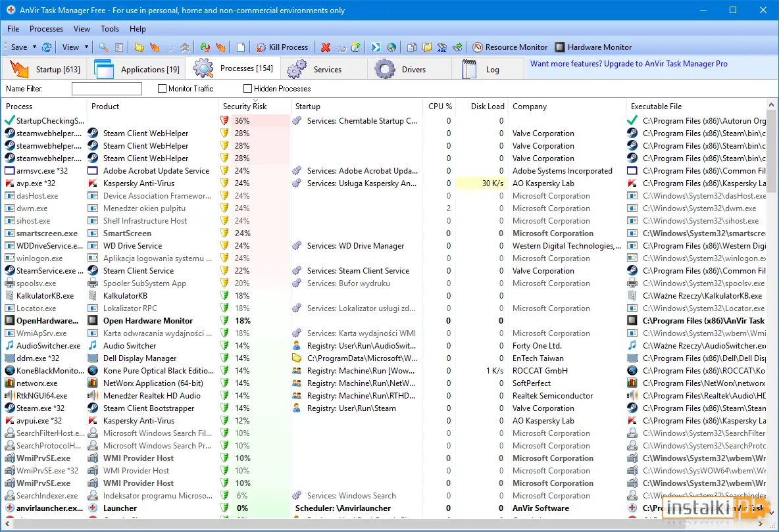The image size is (779, 532).
Task: Click the ABC check toolbar icon
Action: [442, 47]
